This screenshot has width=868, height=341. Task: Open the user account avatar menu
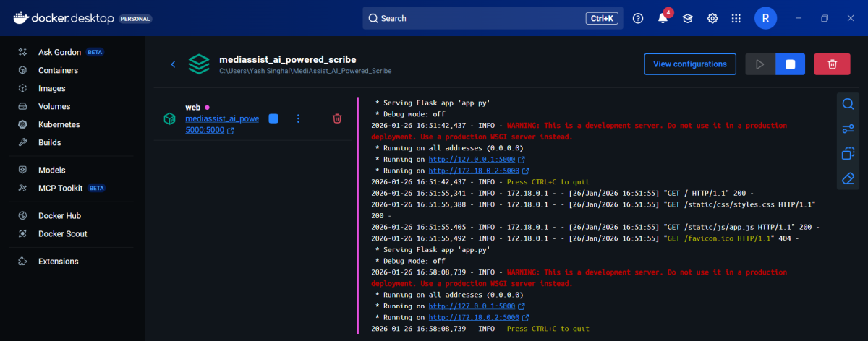pyautogui.click(x=766, y=19)
